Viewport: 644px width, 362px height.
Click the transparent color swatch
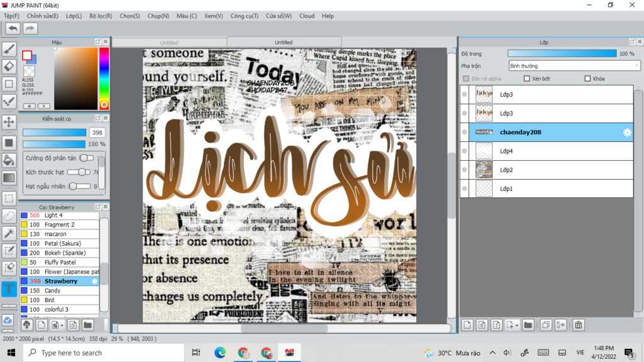(29, 72)
